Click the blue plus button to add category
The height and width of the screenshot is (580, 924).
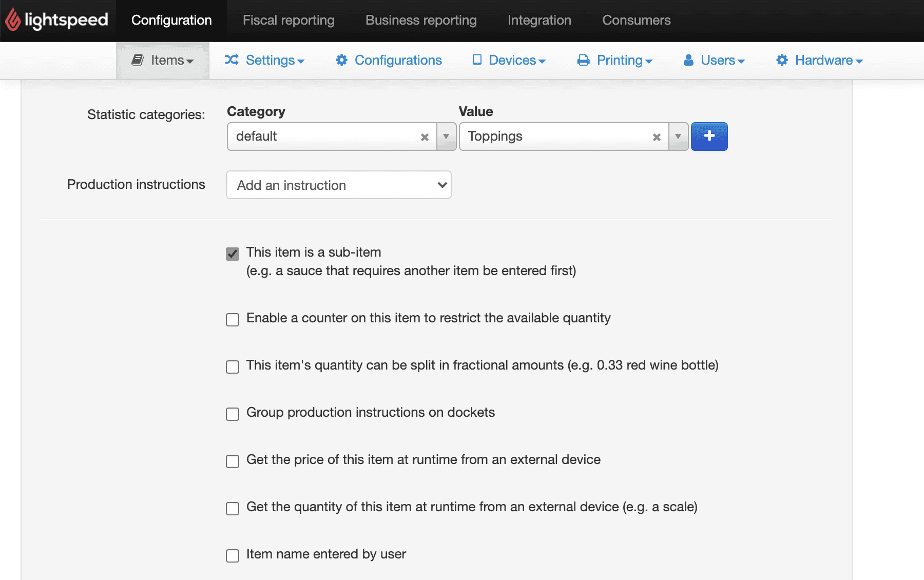click(709, 137)
